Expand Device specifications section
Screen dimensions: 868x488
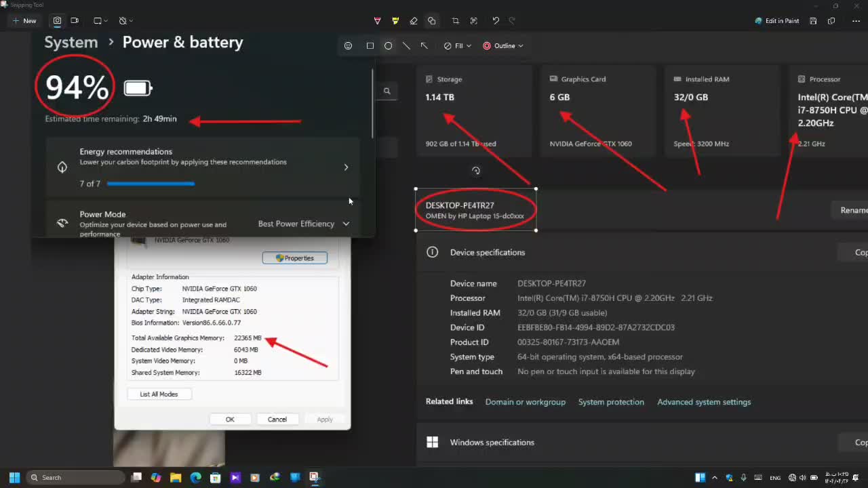coord(642,252)
